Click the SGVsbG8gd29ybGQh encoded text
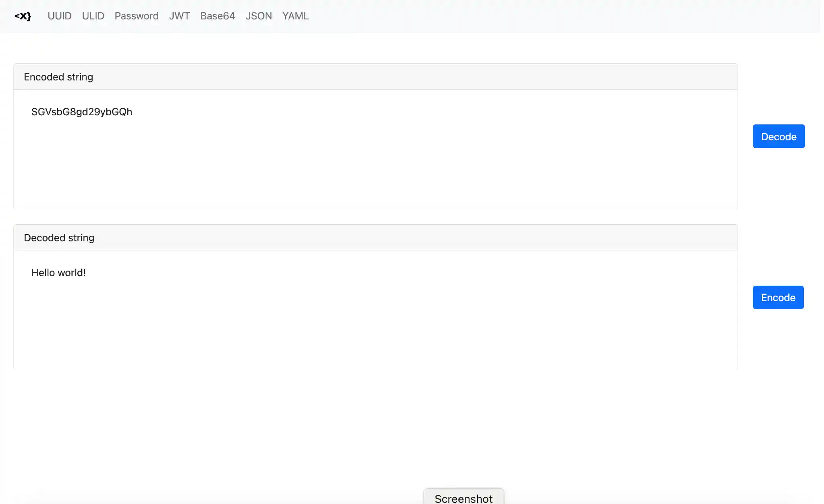This screenshot has height=504, width=824. [x=82, y=112]
